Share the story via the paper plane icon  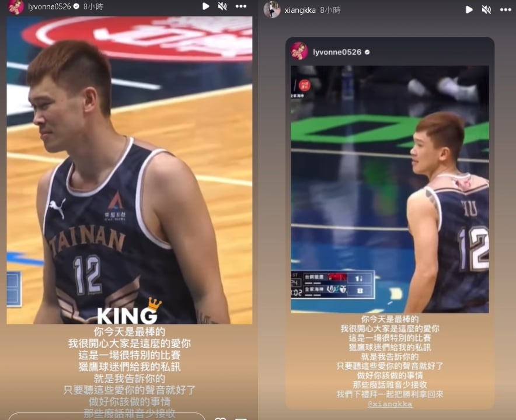click(240, 418)
